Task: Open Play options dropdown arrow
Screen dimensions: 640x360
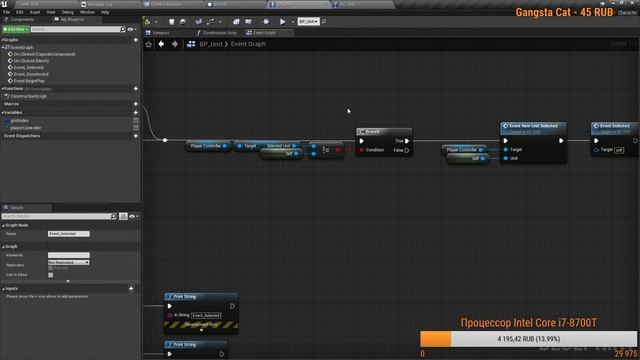Action: [293, 22]
